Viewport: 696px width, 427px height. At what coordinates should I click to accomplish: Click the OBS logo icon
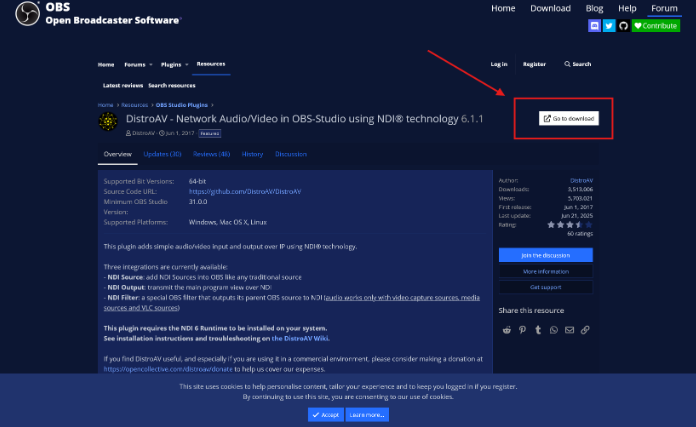point(28,13)
